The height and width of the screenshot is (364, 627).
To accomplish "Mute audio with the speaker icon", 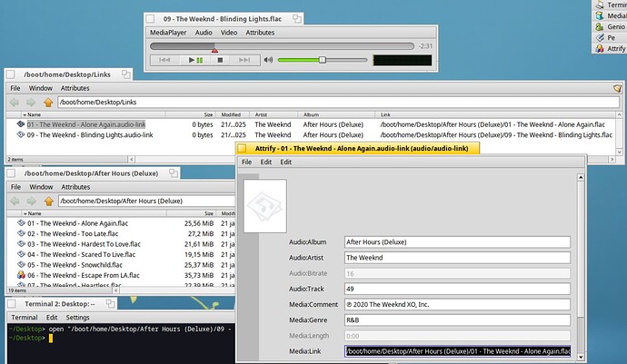I will [268, 60].
